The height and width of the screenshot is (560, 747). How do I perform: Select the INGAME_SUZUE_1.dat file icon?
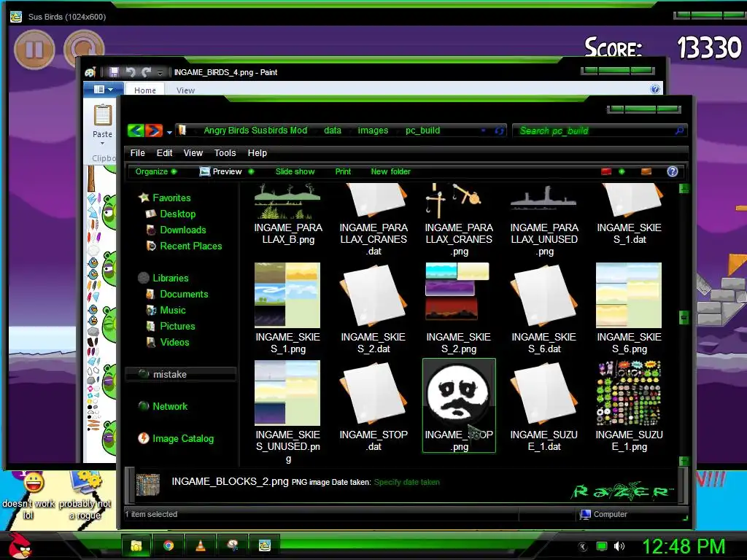(x=544, y=394)
